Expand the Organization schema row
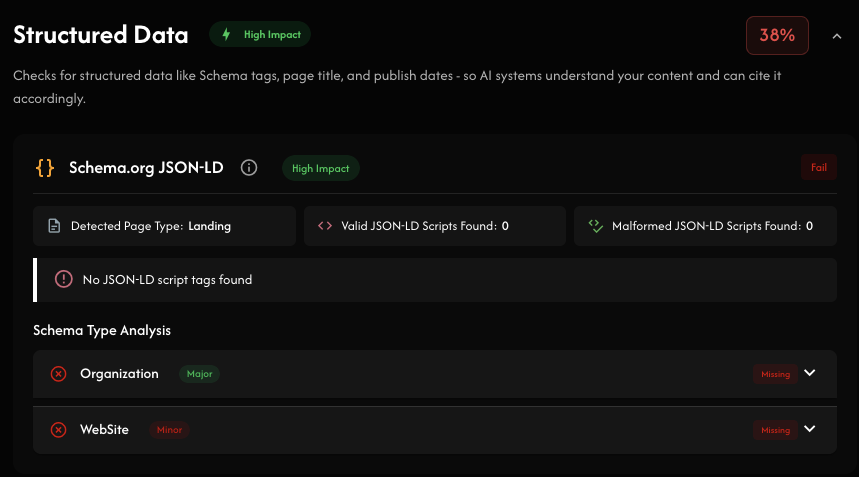Screen dimensions: 859x477 point(810,374)
